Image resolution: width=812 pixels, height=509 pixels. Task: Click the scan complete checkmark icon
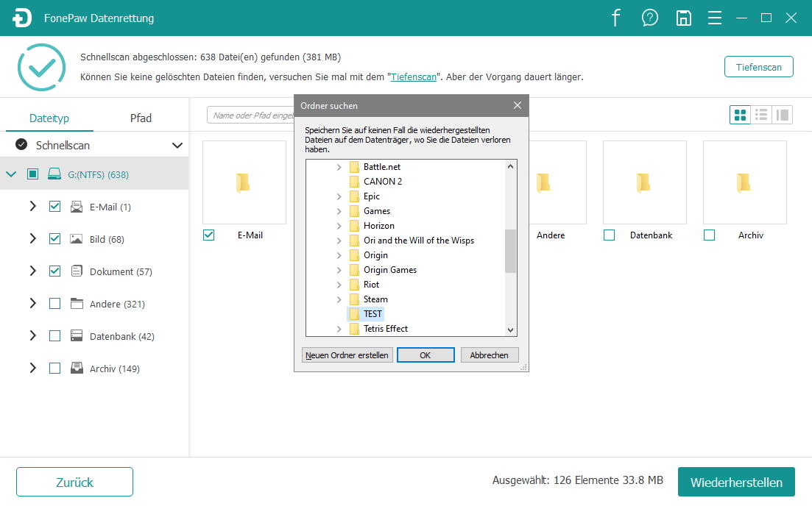coord(41,67)
